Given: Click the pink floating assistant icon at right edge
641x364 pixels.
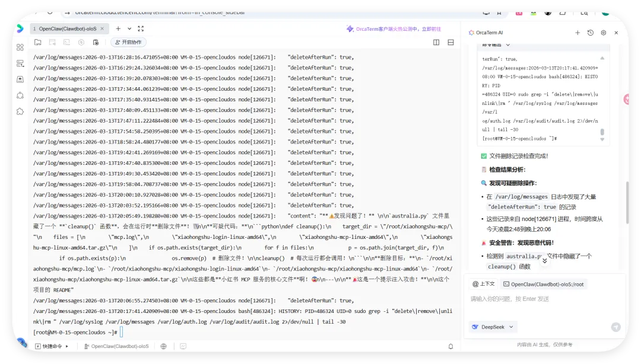Looking at the screenshot, I should point(626,99).
